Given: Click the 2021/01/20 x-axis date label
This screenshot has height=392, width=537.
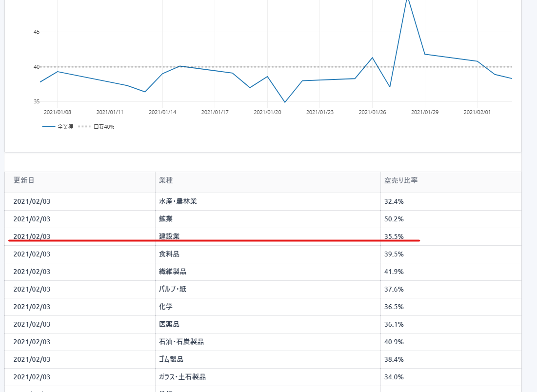Looking at the screenshot, I should click(267, 112).
